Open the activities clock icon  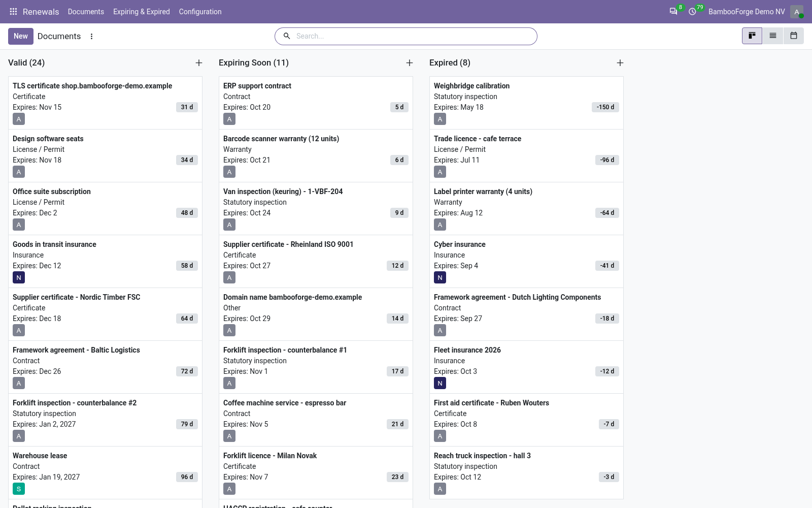(692, 11)
